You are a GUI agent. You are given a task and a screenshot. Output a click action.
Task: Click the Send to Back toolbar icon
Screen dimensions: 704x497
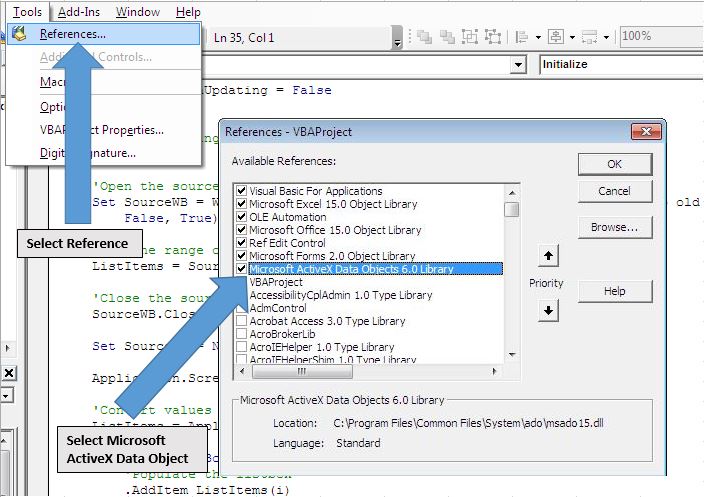[x=447, y=37]
